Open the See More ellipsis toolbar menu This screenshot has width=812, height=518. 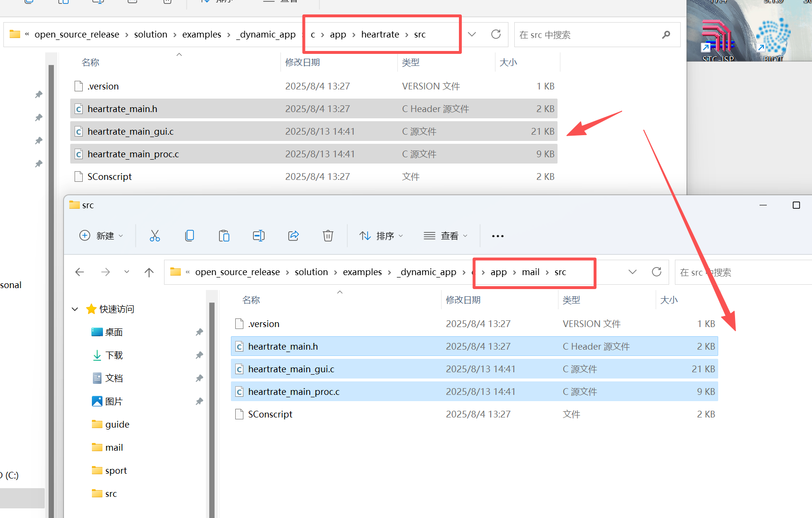(x=497, y=236)
